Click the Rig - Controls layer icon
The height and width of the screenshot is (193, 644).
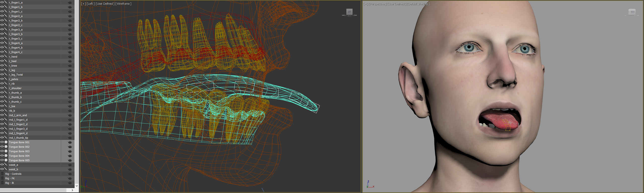tap(2, 174)
